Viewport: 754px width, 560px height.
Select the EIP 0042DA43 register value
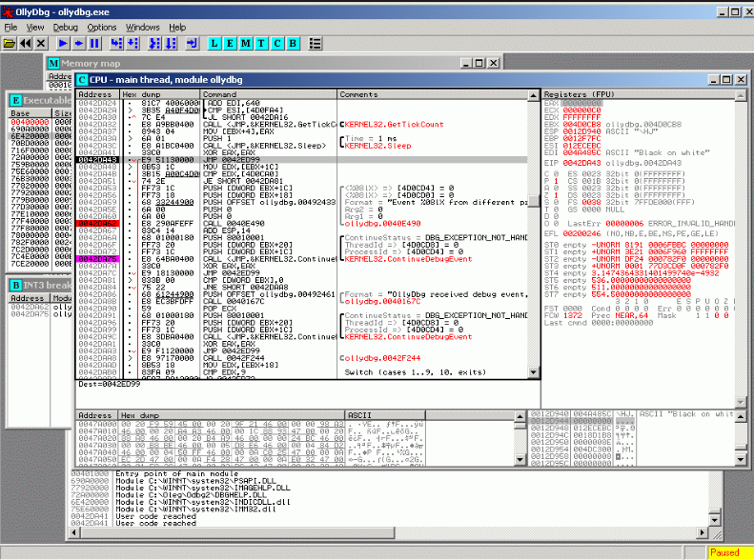click(x=581, y=163)
